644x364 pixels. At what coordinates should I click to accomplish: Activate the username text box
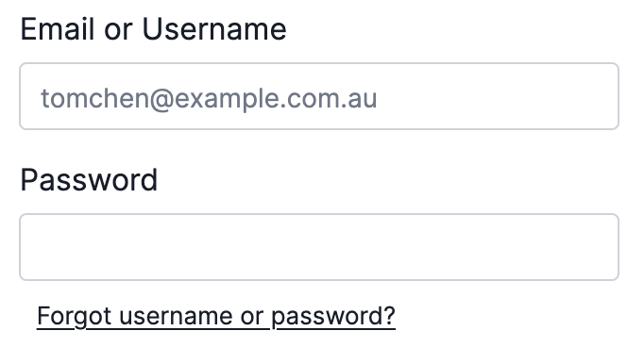(319, 96)
